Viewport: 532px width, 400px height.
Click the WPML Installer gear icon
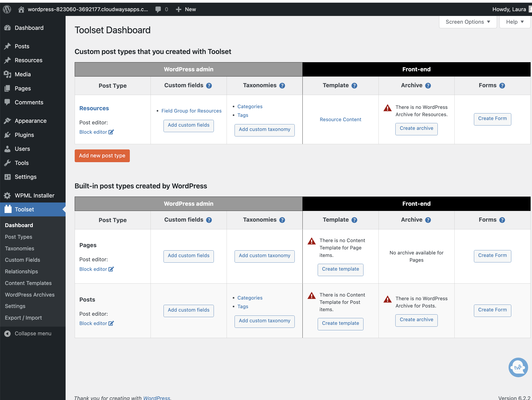click(x=8, y=195)
